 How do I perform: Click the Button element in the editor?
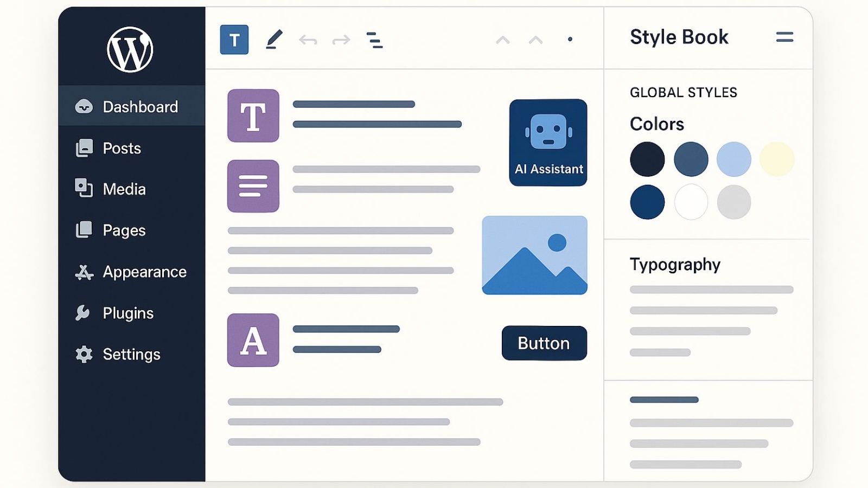click(544, 343)
